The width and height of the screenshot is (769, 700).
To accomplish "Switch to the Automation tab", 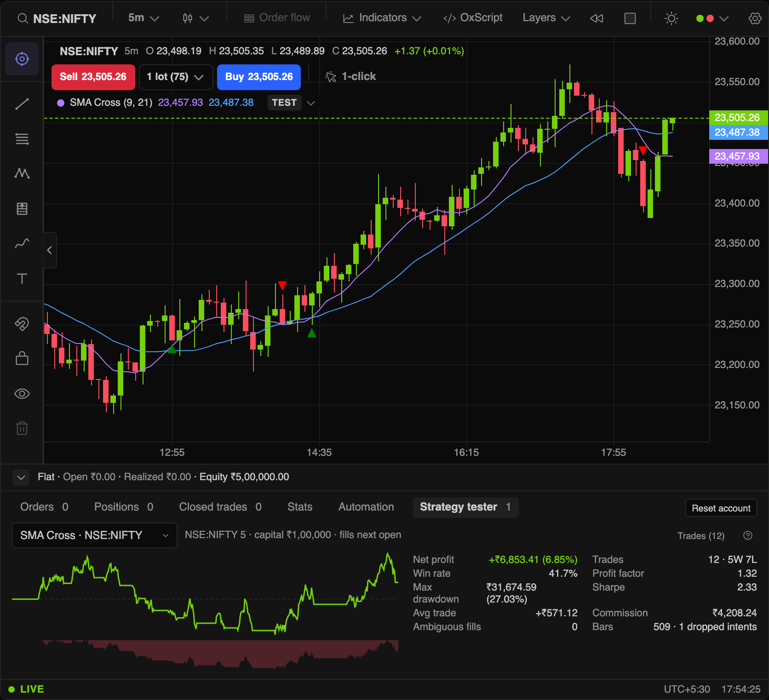I will pos(366,507).
